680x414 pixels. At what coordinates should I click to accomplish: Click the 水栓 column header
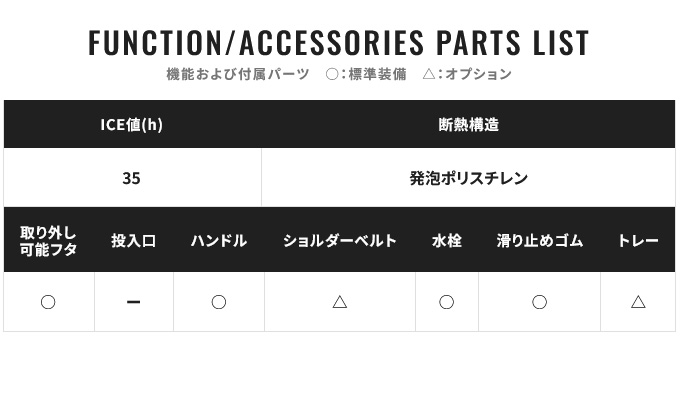447,240
